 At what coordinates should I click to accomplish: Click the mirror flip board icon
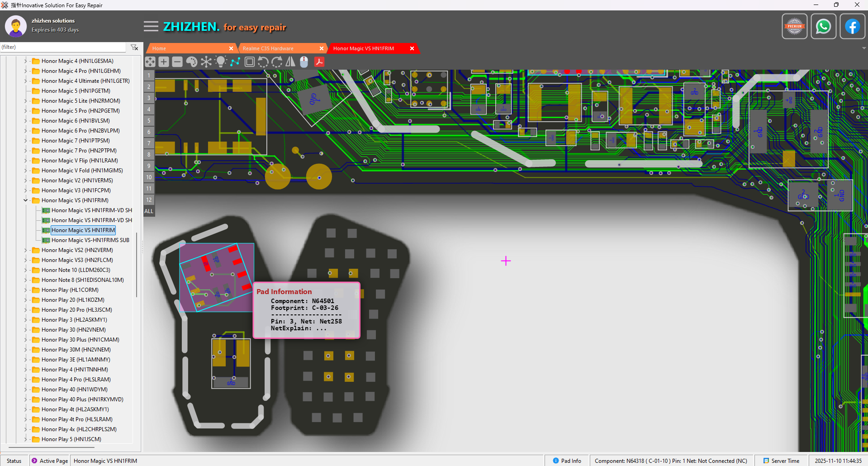pyautogui.click(x=290, y=62)
